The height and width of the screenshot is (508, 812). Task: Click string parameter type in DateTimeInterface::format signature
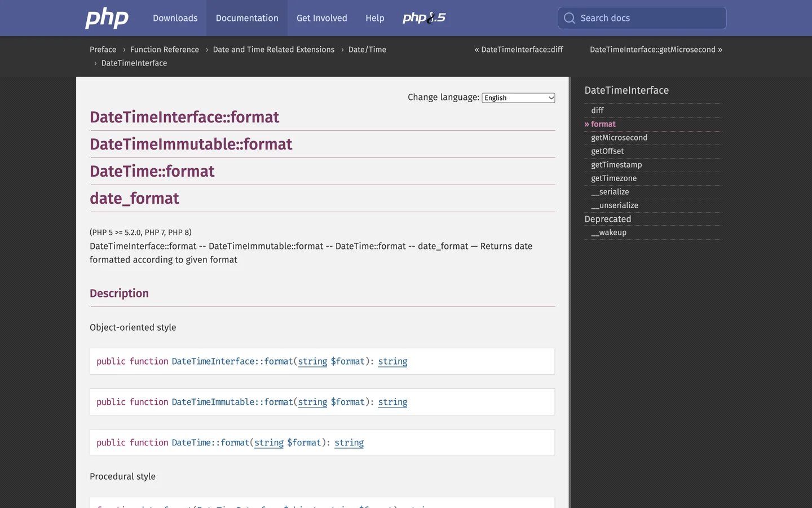click(x=312, y=361)
